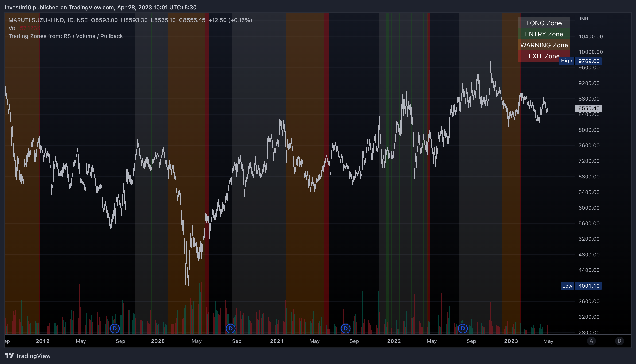Click the published-on header text at top
This screenshot has height=364, width=636.
point(101,7)
